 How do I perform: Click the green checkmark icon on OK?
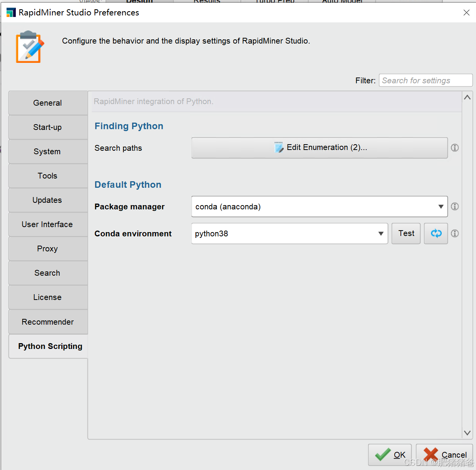click(383, 455)
